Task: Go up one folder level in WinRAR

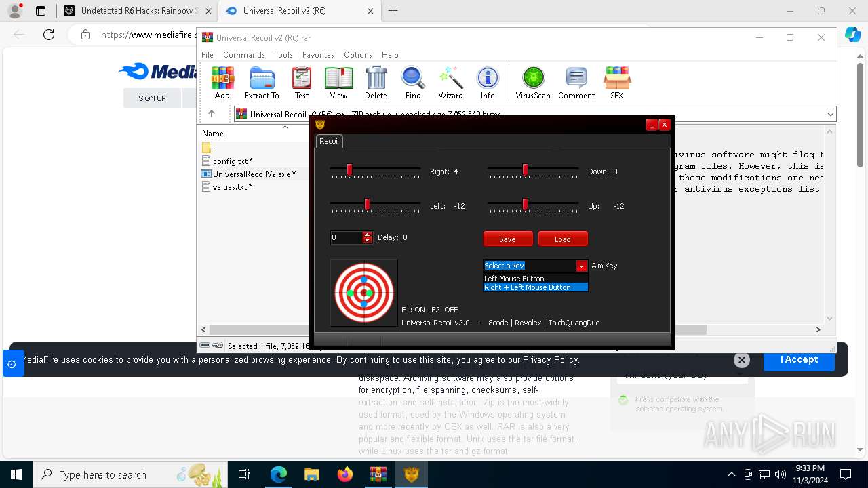Action: coord(212,114)
